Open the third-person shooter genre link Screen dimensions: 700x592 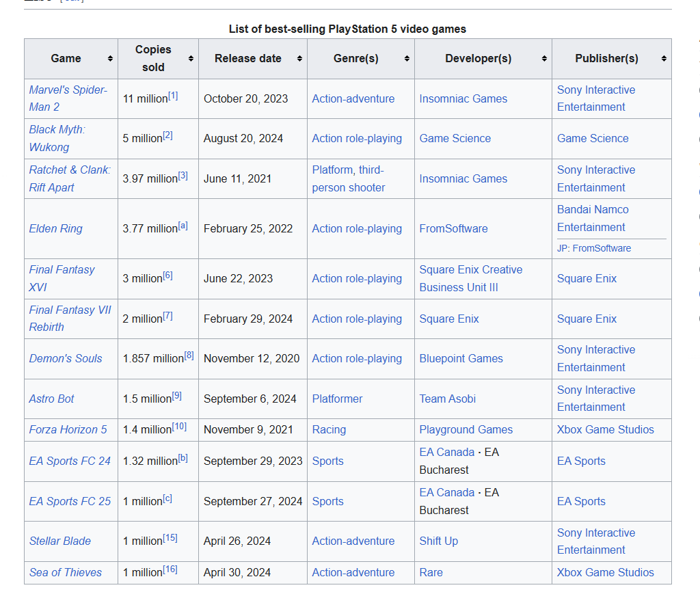click(348, 179)
